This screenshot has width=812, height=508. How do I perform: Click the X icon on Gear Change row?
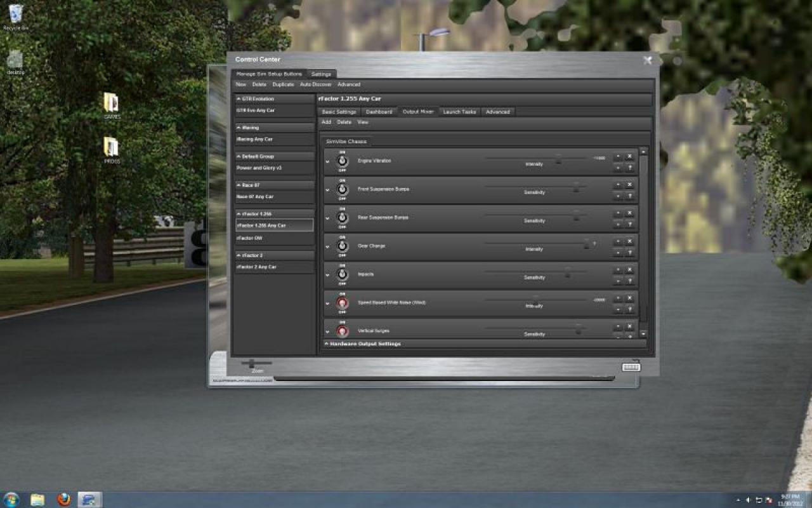[629, 241]
